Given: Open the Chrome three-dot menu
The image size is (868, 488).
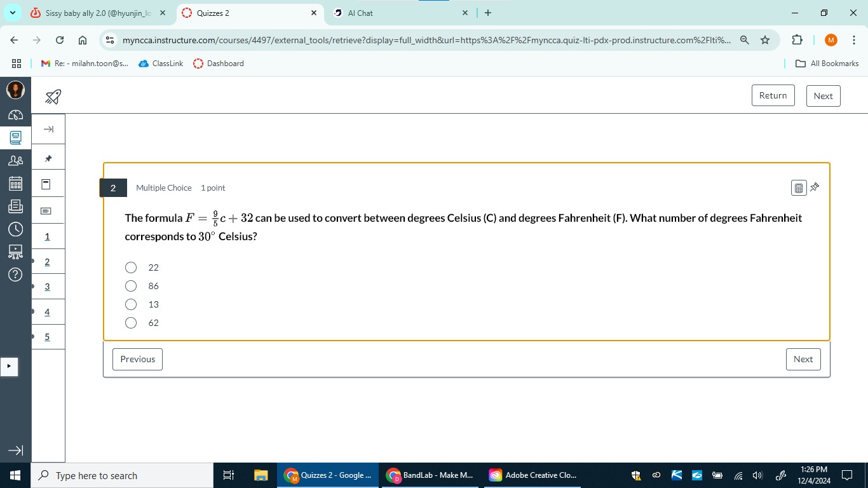Looking at the screenshot, I should (x=855, y=40).
